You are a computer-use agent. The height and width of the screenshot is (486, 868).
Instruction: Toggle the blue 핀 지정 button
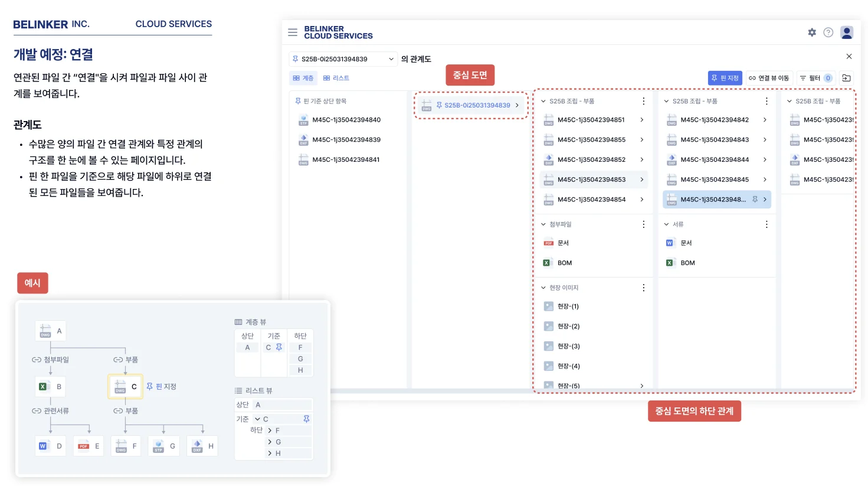click(725, 78)
